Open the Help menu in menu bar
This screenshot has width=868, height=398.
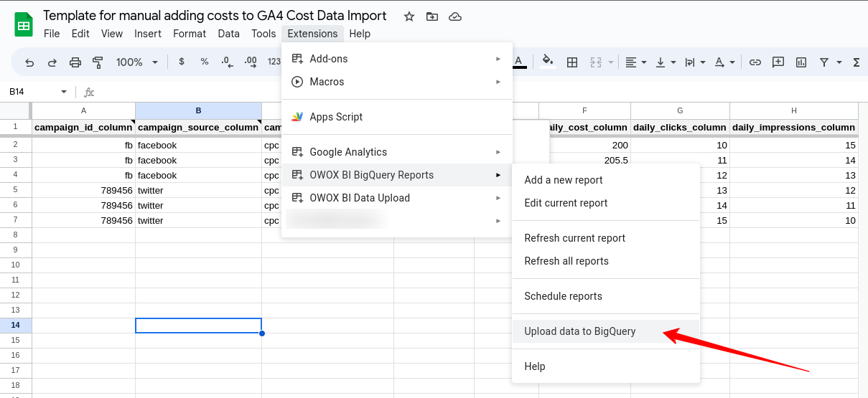360,34
